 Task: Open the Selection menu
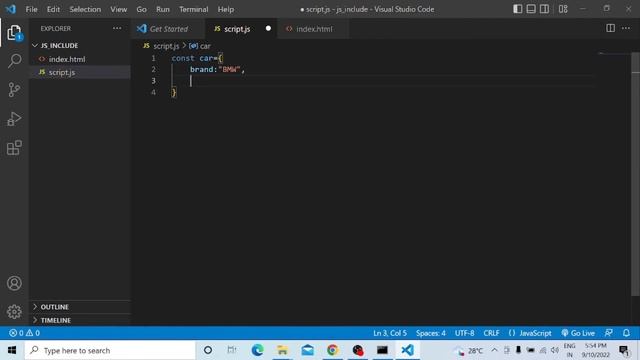[85, 9]
